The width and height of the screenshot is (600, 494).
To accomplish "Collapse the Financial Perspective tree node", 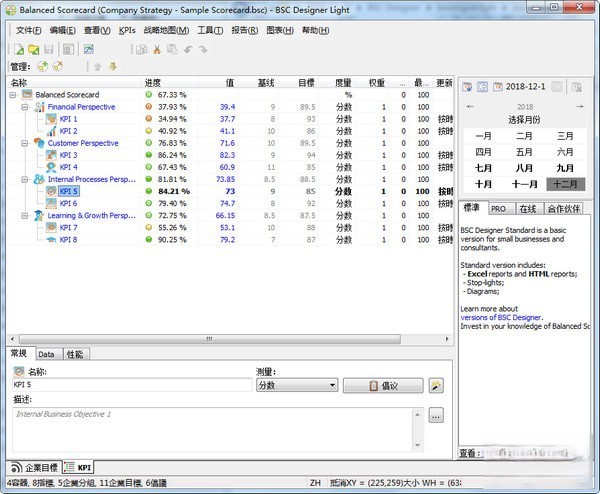I will click(24, 107).
